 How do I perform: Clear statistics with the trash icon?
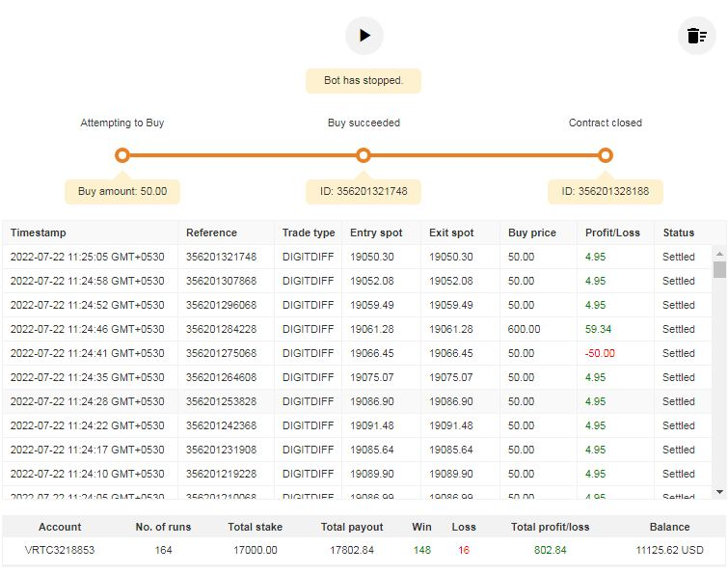tap(696, 36)
